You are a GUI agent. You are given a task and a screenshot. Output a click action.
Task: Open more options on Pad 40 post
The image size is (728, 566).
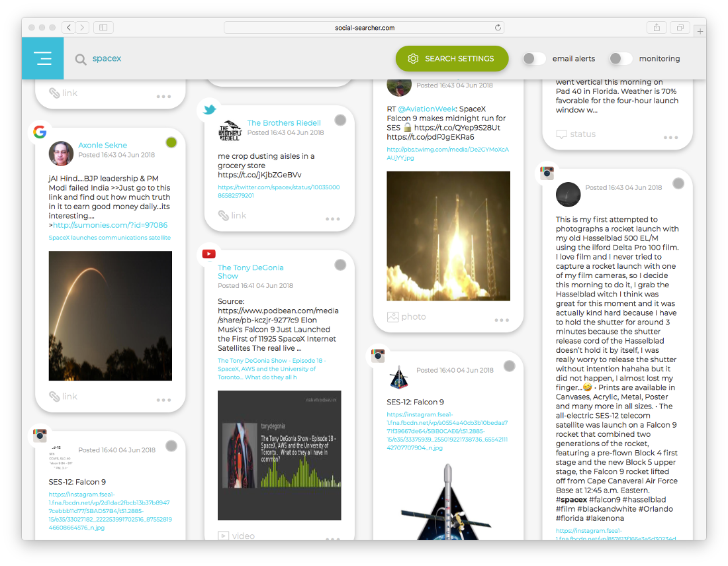coord(670,138)
